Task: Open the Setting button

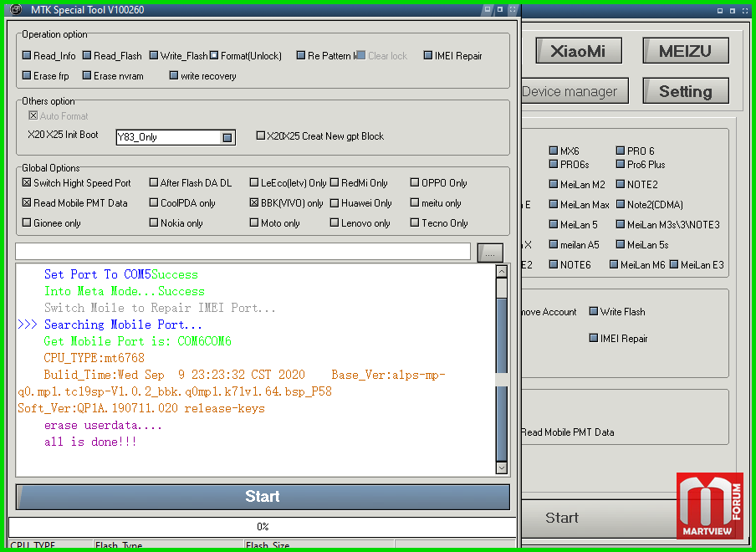Action: click(x=685, y=90)
